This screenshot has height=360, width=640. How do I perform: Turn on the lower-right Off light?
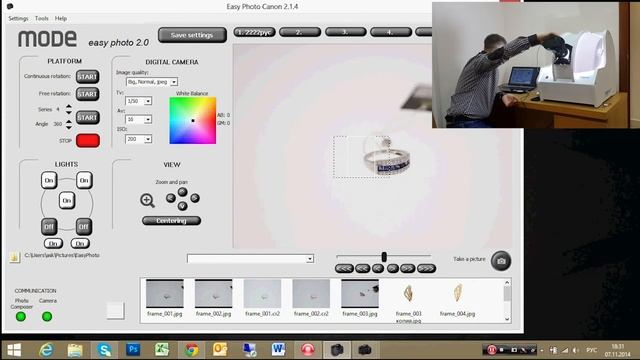84,227
